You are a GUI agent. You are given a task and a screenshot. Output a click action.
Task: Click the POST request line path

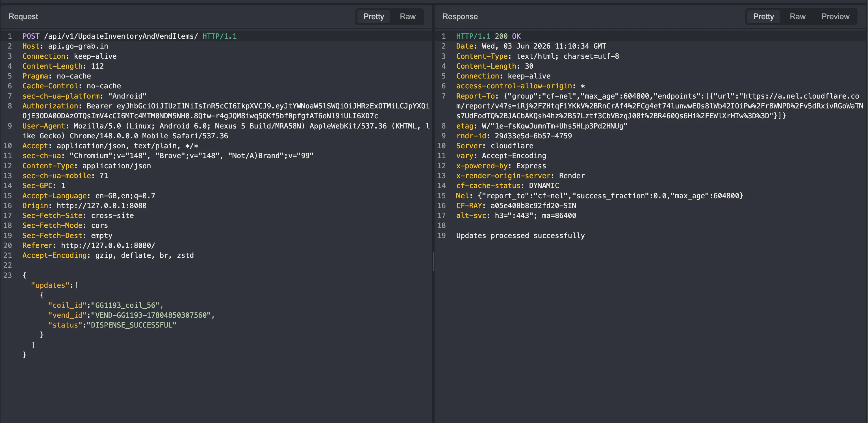point(121,36)
